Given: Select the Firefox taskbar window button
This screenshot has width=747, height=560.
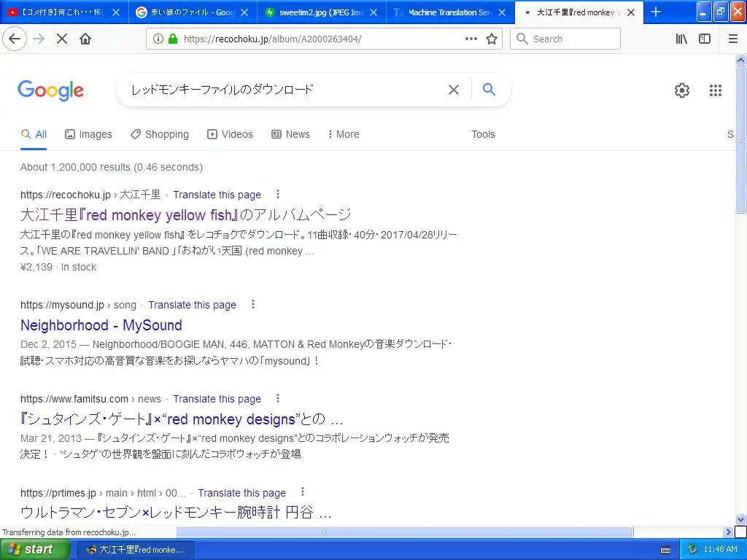Looking at the screenshot, I should click(135, 550).
